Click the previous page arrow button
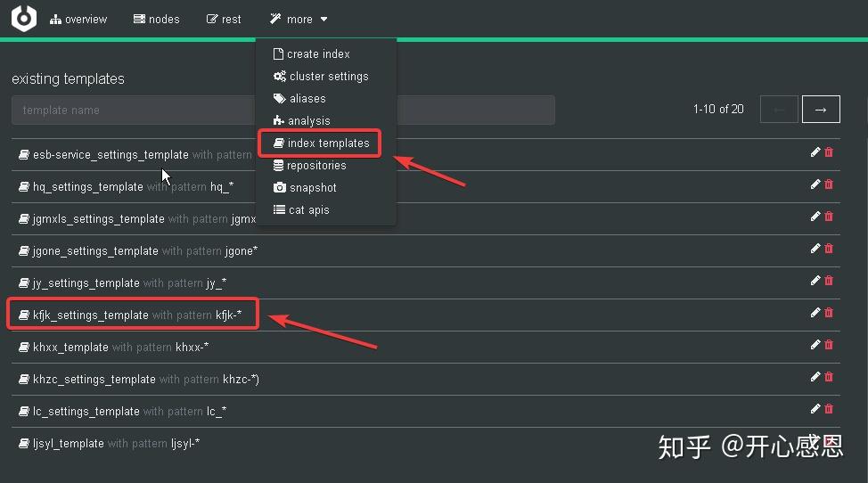The width and height of the screenshot is (868, 483). coord(779,110)
